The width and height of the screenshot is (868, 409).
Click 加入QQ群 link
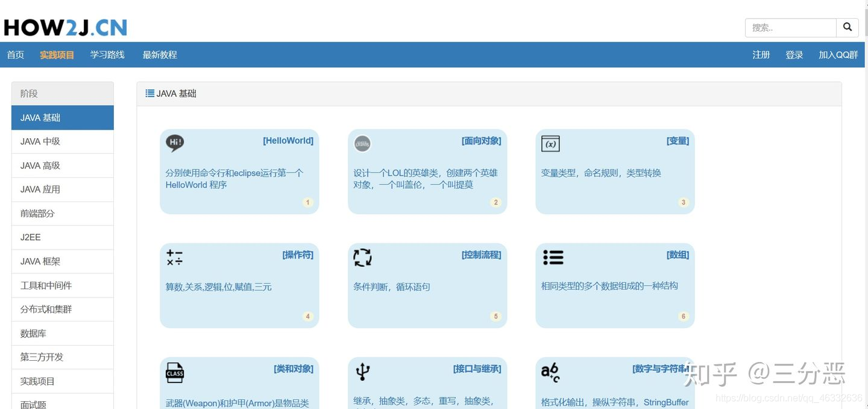(x=838, y=55)
